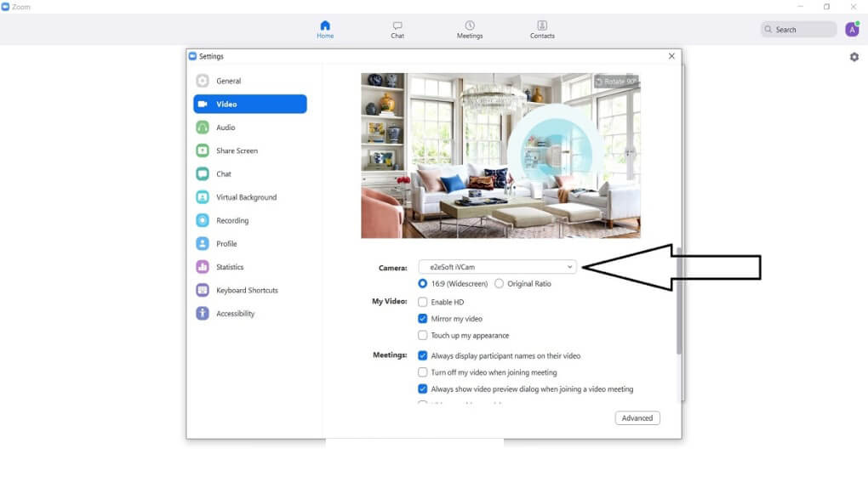Click the Advanced button
Screen dimensions: 868x488
pyautogui.click(x=637, y=418)
